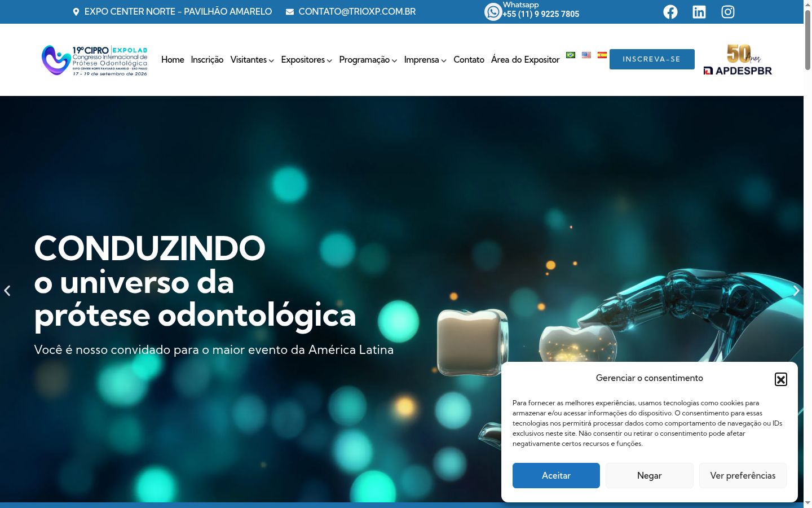This screenshot has height=508, width=812.
Task: Open the LinkedIn profile icon
Action: [x=699, y=12]
